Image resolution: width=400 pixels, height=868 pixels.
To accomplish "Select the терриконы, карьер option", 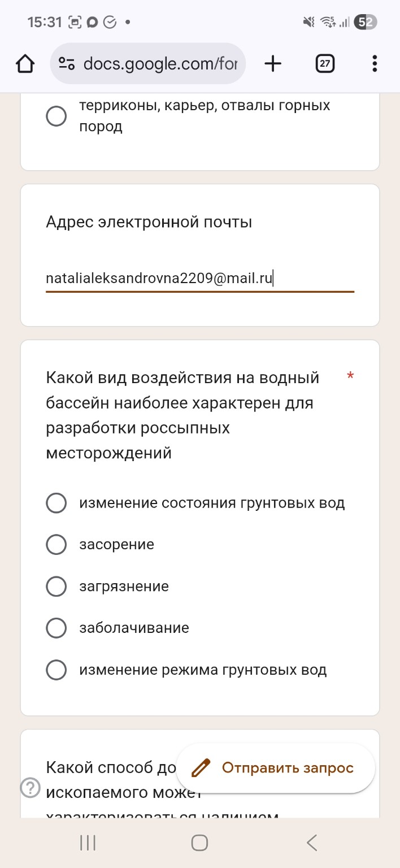I will (x=56, y=116).
